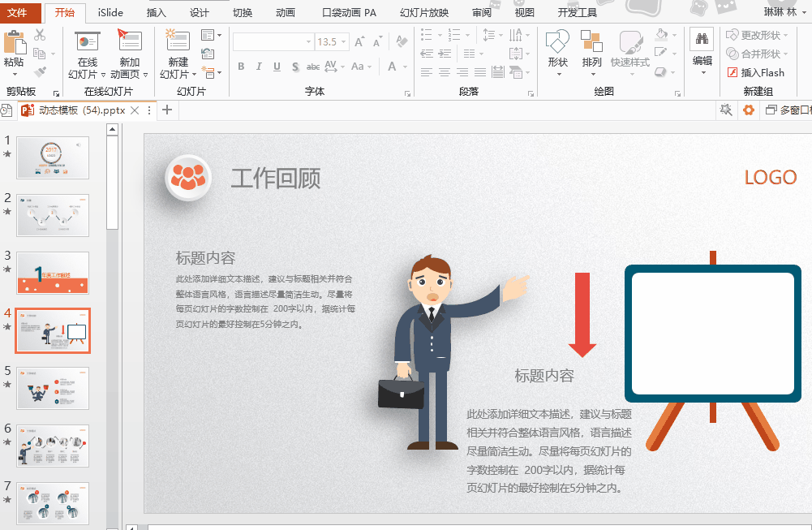Click the 更改形状 change shape icon
The width and height of the screenshot is (812, 530).
(763, 34)
